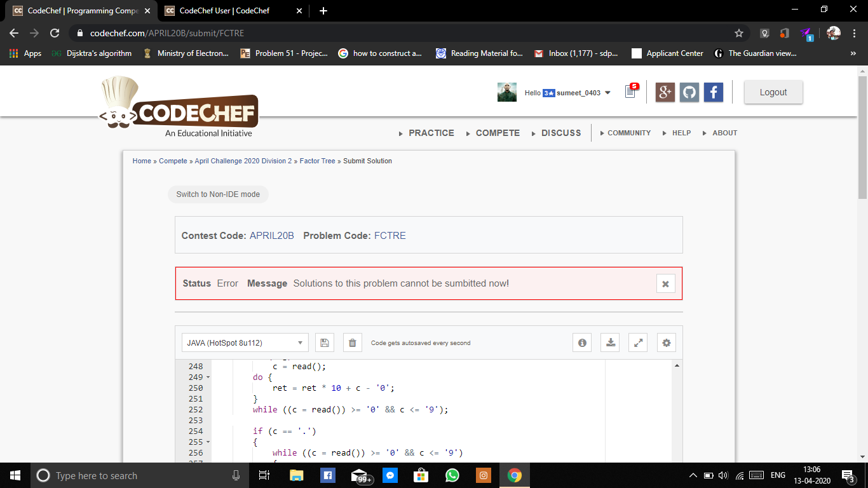The height and width of the screenshot is (488, 868).
Task: Open File Explorer from taskbar
Action: pyautogui.click(x=296, y=475)
